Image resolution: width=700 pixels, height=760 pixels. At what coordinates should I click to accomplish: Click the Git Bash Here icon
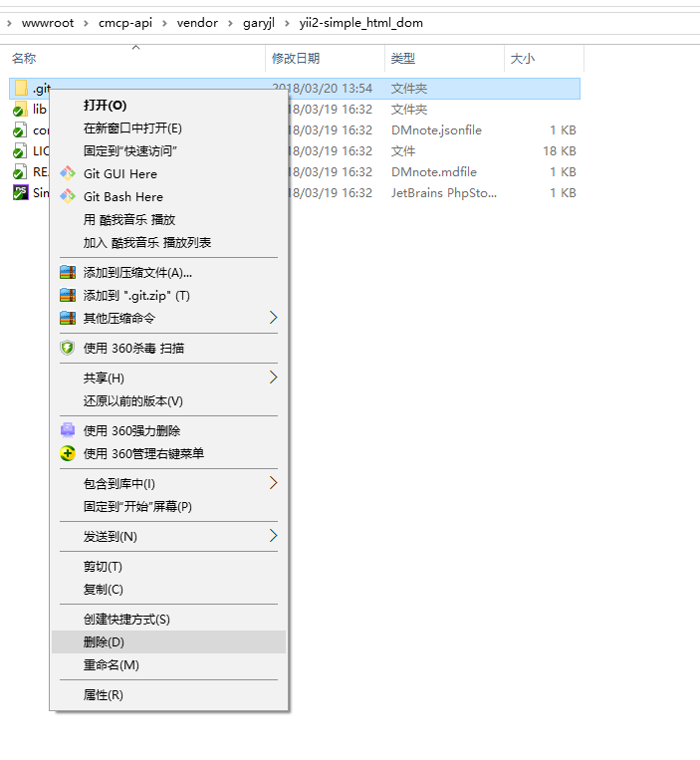(x=68, y=196)
